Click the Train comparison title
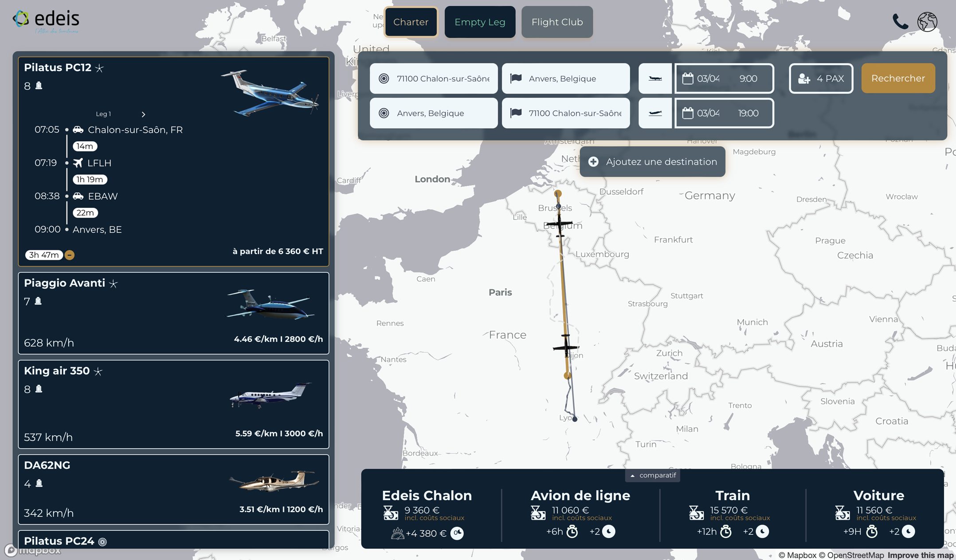956x560 pixels. (x=732, y=495)
